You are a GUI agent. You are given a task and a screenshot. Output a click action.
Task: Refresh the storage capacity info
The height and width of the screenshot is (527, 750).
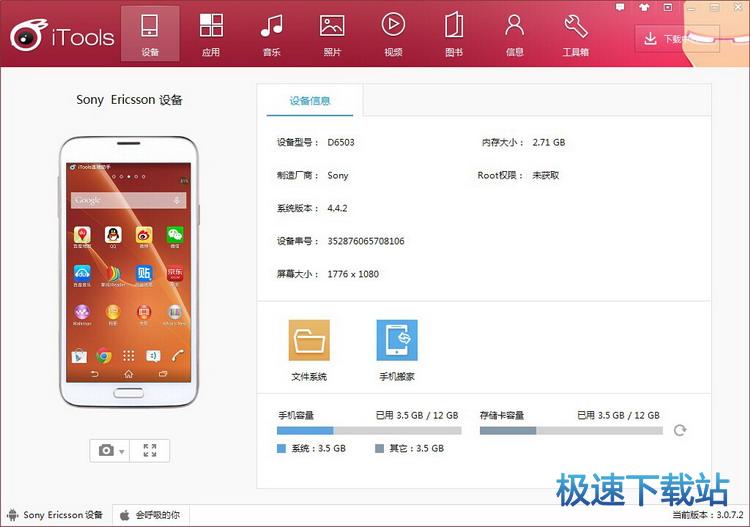[680, 430]
